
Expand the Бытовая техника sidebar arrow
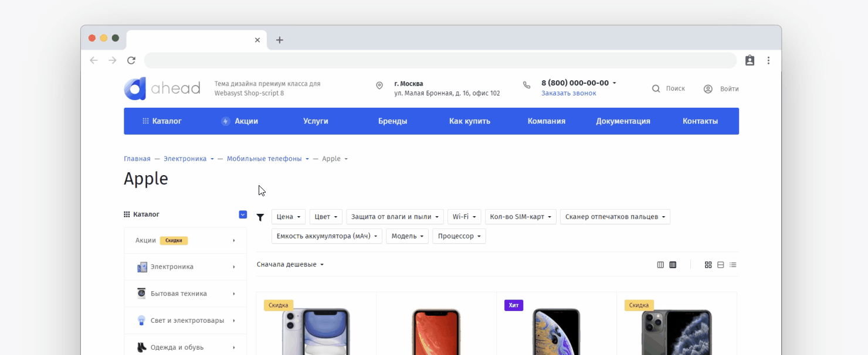[234, 294]
